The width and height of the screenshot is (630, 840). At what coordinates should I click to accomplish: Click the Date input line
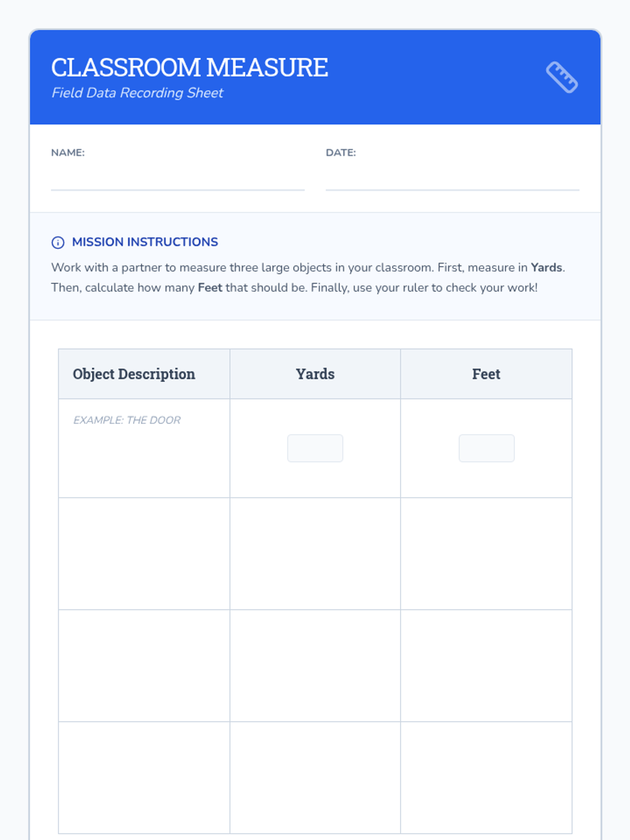(452, 181)
